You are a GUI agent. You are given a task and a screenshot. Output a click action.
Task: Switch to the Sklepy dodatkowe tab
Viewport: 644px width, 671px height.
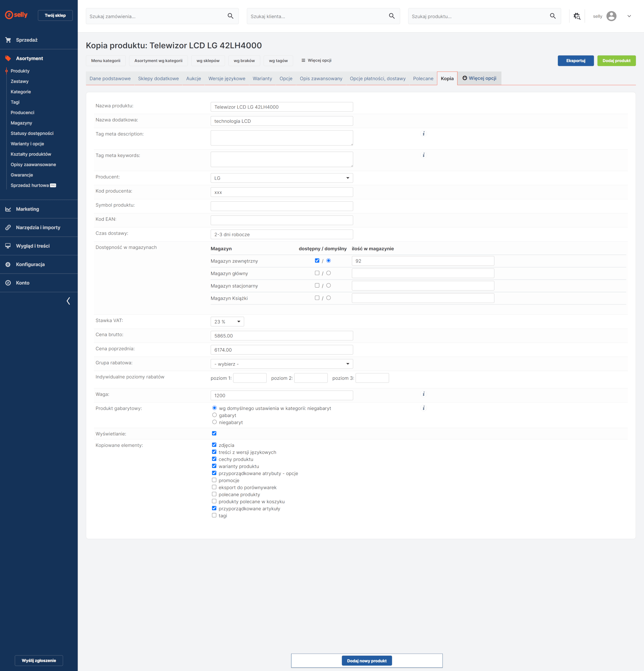pos(158,78)
